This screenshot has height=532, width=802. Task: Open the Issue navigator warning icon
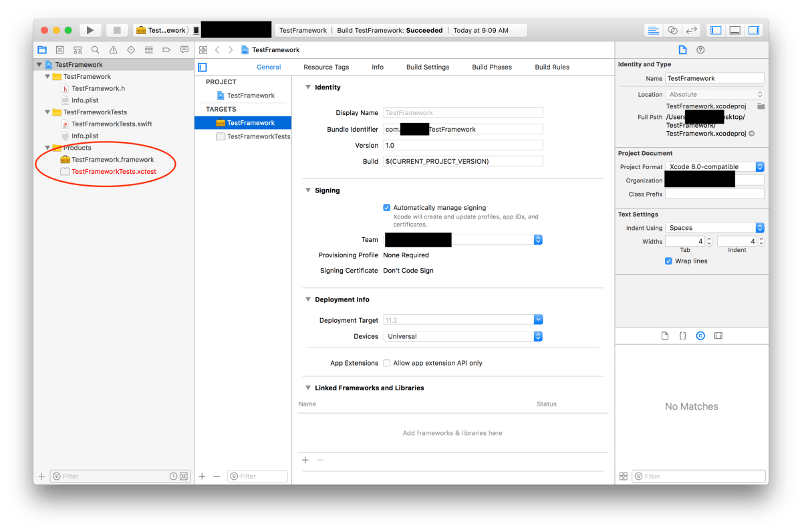[x=113, y=49]
